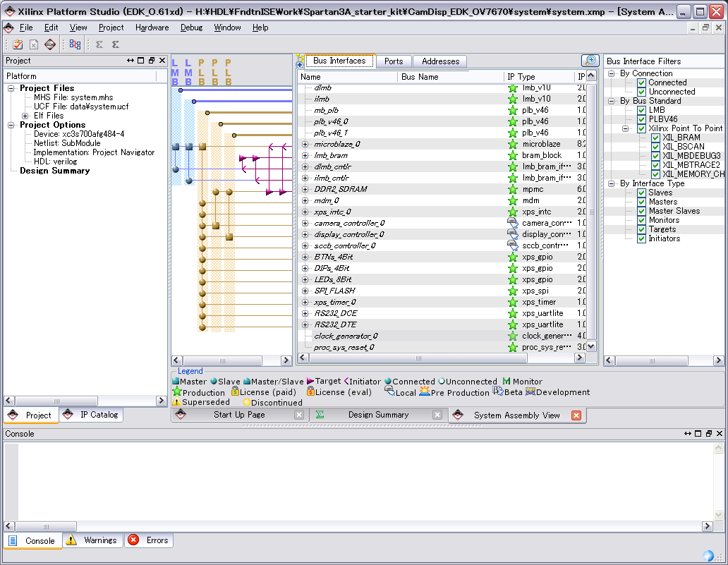The height and width of the screenshot is (565, 728).
Task: Toggle the XIL_BSCAN checkbox
Action: (655, 147)
